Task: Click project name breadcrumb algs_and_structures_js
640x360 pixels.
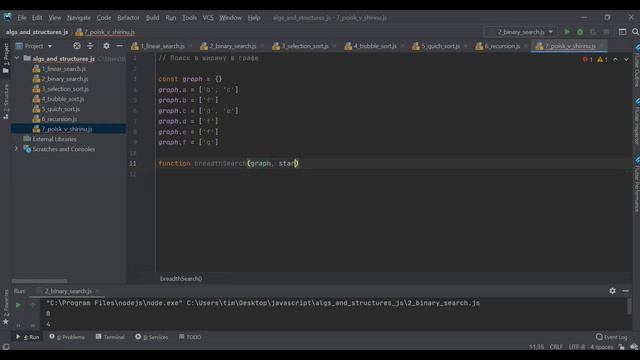Action: pyautogui.click(x=37, y=32)
